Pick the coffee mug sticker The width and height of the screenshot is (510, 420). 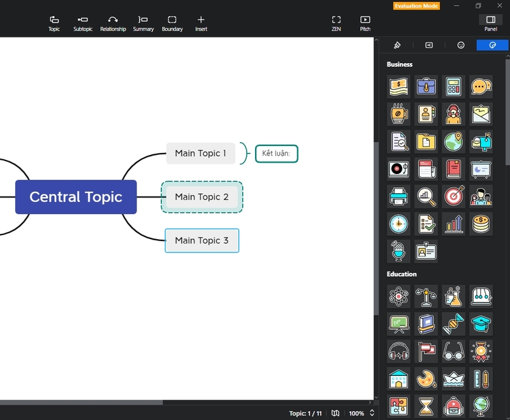pyautogui.click(x=398, y=114)
